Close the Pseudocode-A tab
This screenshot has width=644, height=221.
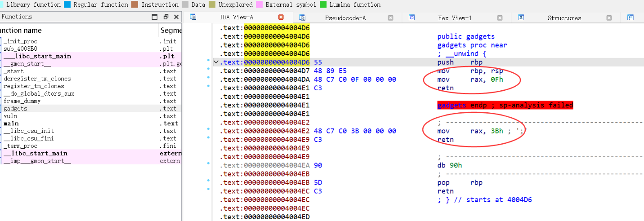(390, 18)
